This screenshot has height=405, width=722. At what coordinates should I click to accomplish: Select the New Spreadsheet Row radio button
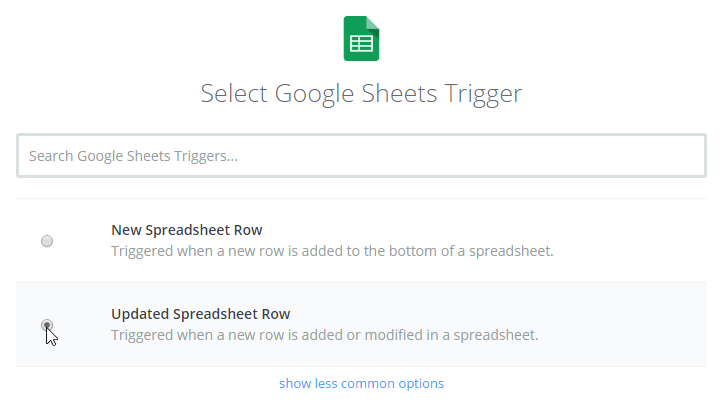pyautogui.click(x=47, y=241)
